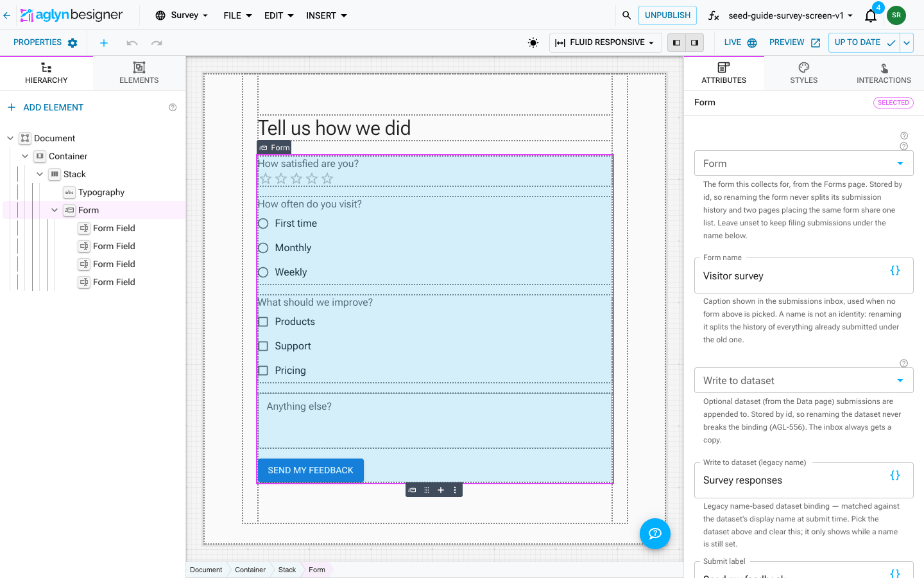Switch to the Interactions tab
Screen dimensions: 924x578
tap(884, 73)
